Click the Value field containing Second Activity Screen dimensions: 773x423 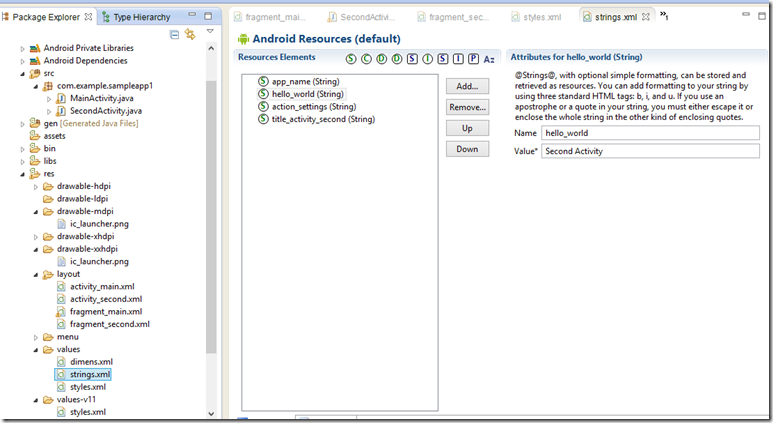coord(650,151)
